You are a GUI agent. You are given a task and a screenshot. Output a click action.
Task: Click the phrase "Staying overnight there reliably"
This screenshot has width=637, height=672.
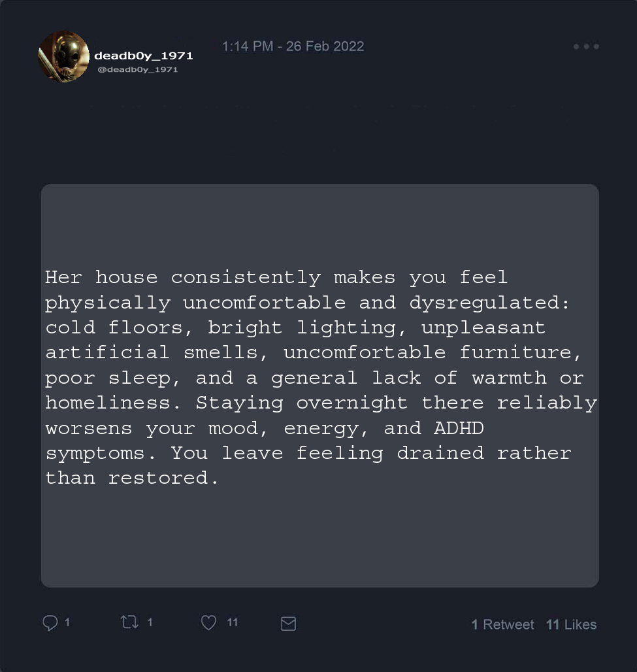(396, 403)
